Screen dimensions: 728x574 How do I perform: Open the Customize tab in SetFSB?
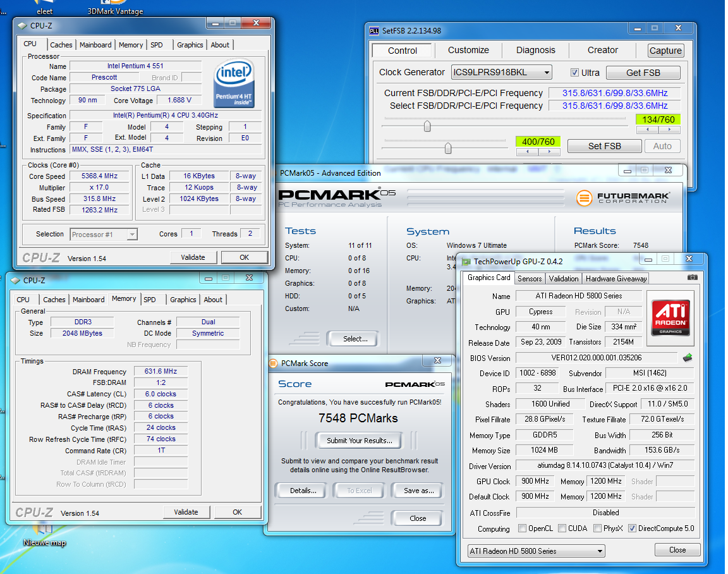point(468,50)
